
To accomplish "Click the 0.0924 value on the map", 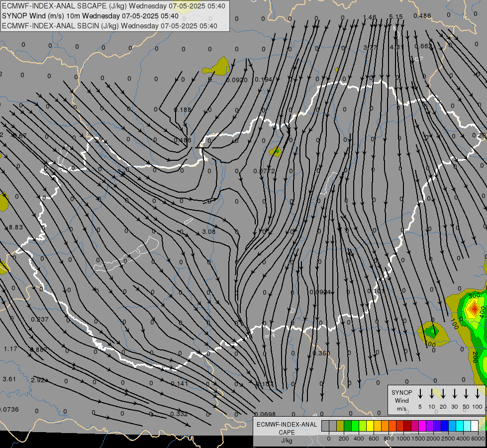I will pos(320,292).
